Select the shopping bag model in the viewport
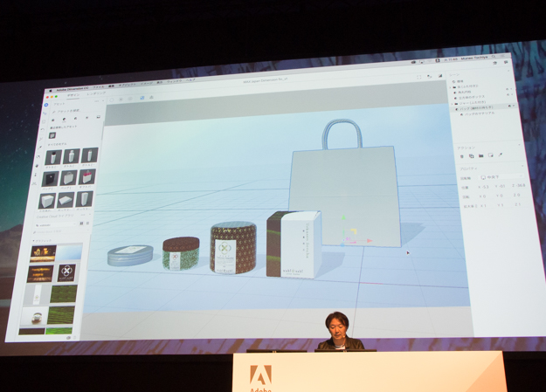The width and height of the screenshot is (546, 392). (347, 192)
